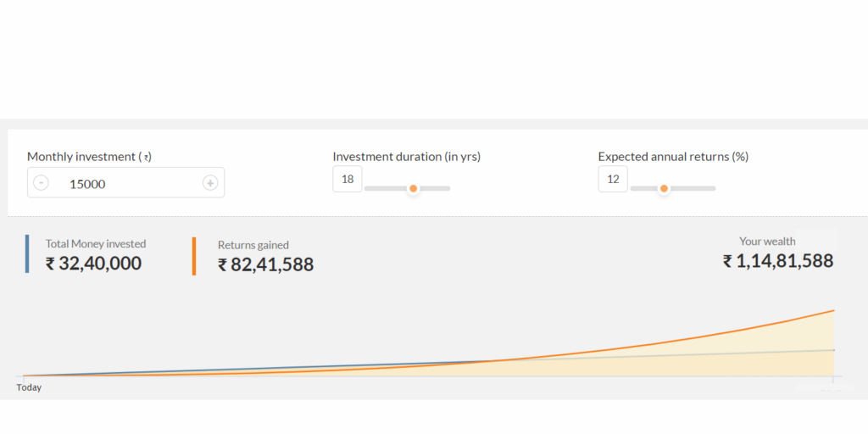The height and width of the screenshot is (434, 868).
Task: Select the expected annual returns box showing 12
Action: (613, 180)
